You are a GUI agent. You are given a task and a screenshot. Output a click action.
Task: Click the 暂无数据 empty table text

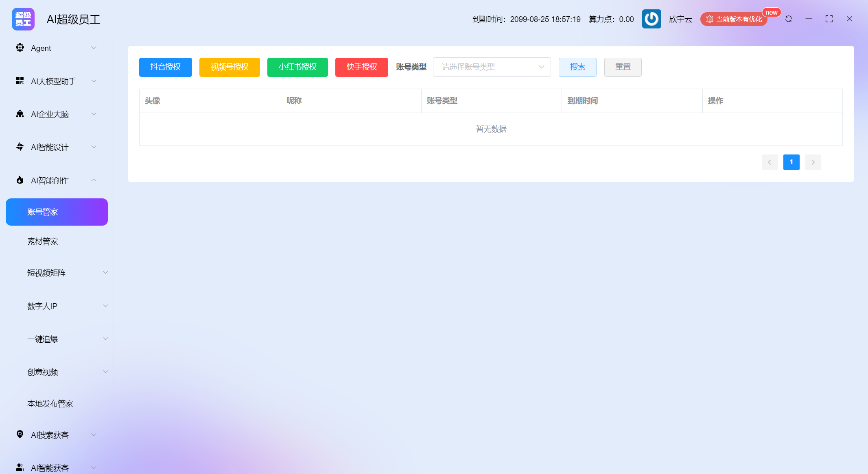point(491,129)
